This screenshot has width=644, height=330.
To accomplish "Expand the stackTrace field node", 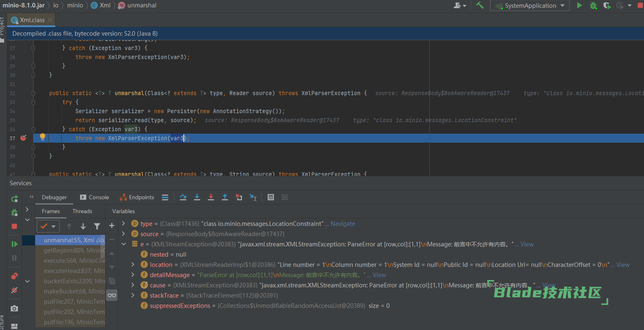I will tap(133, 295).
